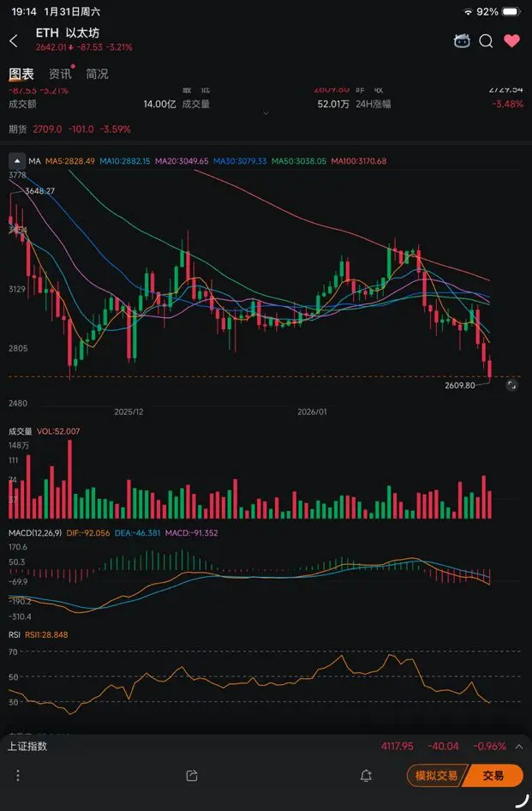Select the MA20:3049.65 label
Image resolution: width=532 pixels, height=811 pixels.
pyautogui.click(x=182, y=161)
